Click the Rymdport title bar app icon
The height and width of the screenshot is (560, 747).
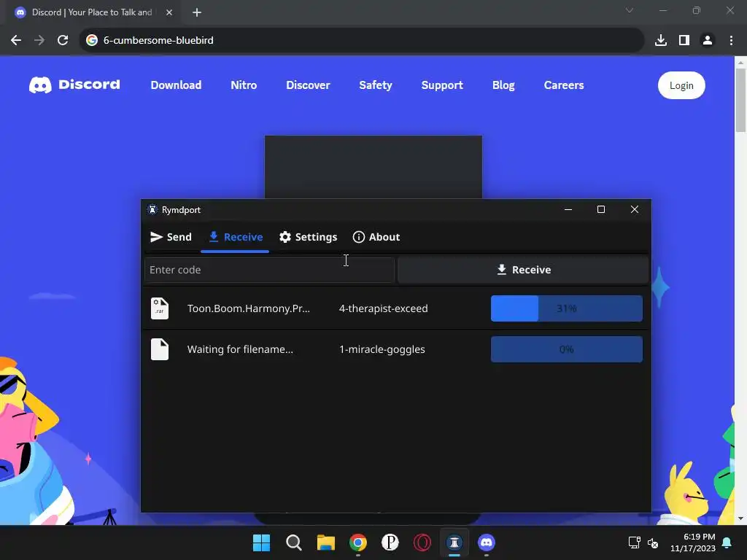pyautogui.click(x=152, y=209)
